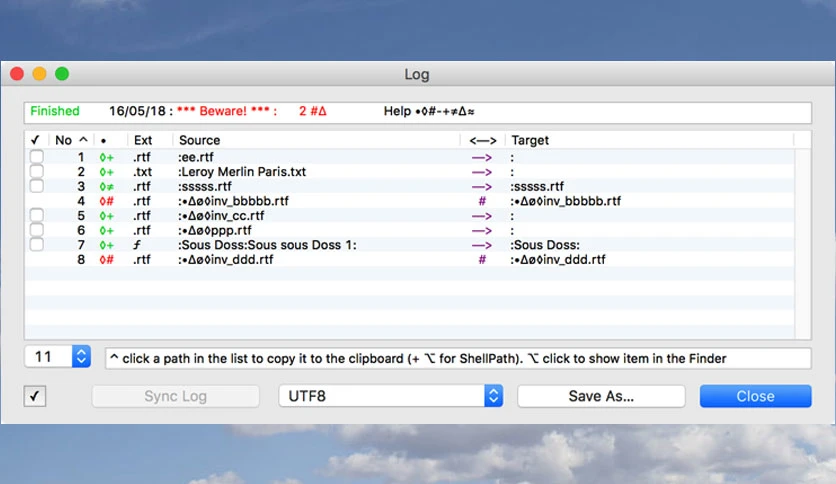Copy source path :ee.rtf

pyautogui.click(x=196, y=157)
